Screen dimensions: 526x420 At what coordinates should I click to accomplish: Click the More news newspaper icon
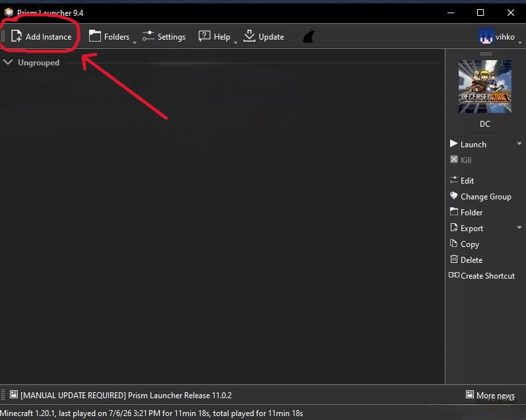(x=470, y=394)
